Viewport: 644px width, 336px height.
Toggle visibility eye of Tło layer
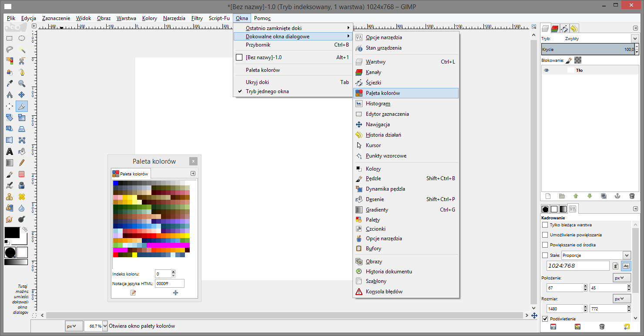tap(547, 70)
